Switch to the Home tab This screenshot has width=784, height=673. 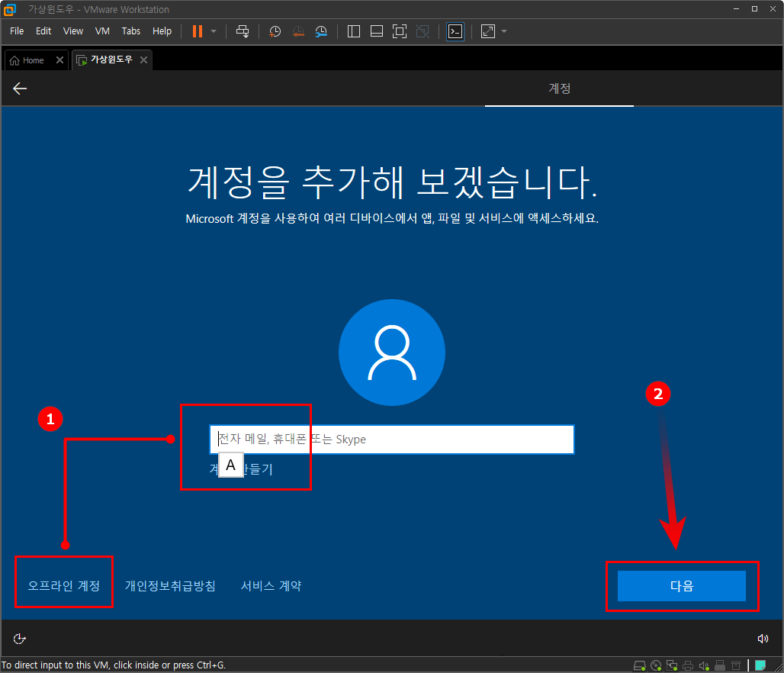(x=27, y=60)
